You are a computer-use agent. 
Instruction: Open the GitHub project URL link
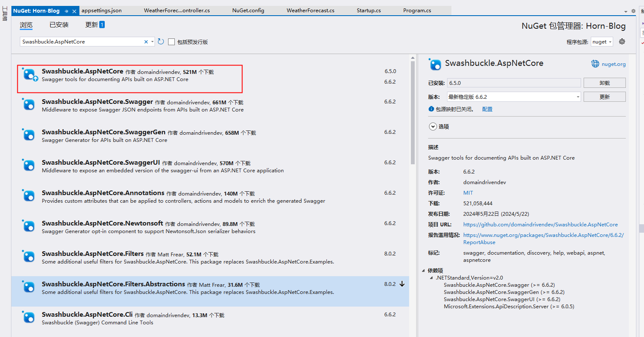pos(540,224)
